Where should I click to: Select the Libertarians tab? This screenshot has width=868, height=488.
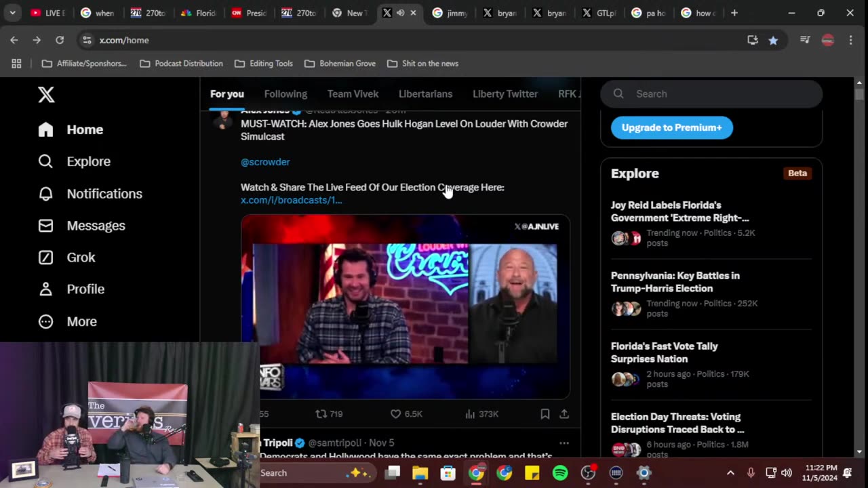425,94
